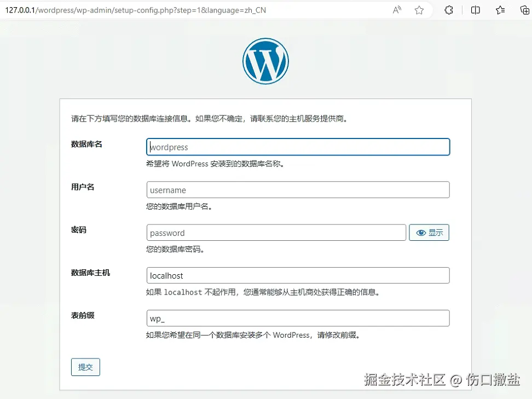
Task: Click the WordPress logo
Action: [265, 61]
